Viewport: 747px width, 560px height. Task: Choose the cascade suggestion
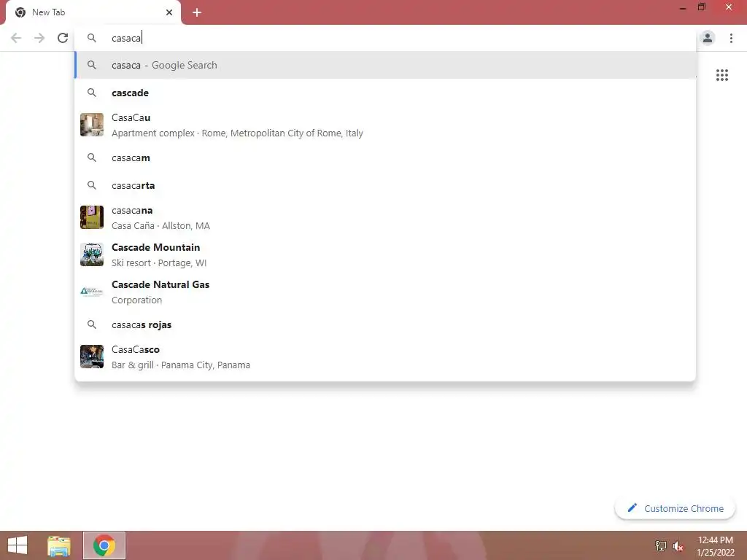[385, 93]
